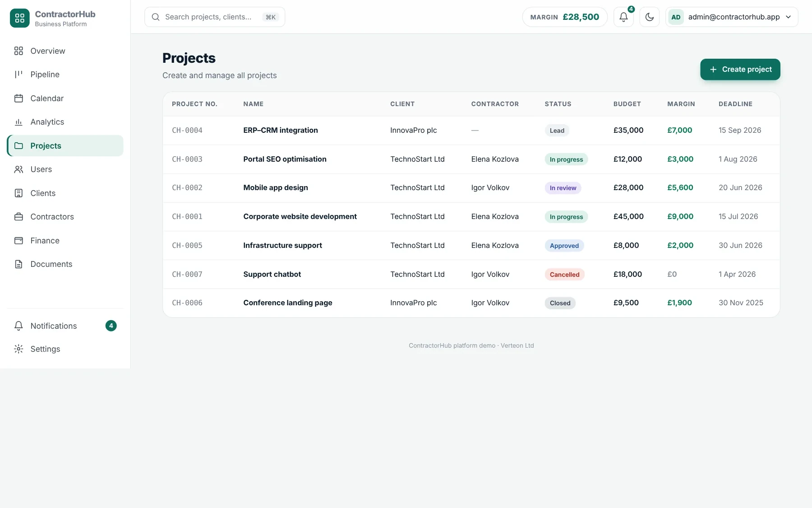812x508 pixels.
Task: Open the Portal SEO optimisation project
Action: [285, 159]
